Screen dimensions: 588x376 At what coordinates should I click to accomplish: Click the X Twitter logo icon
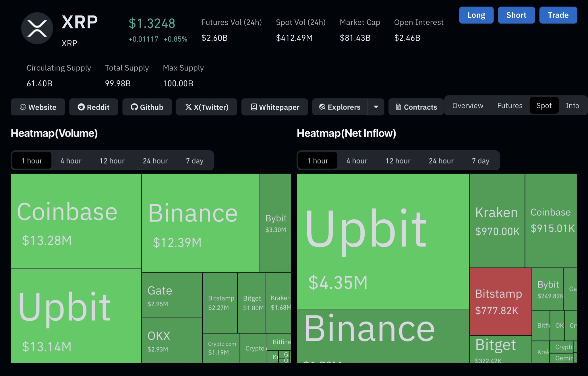tap(188, 107)
